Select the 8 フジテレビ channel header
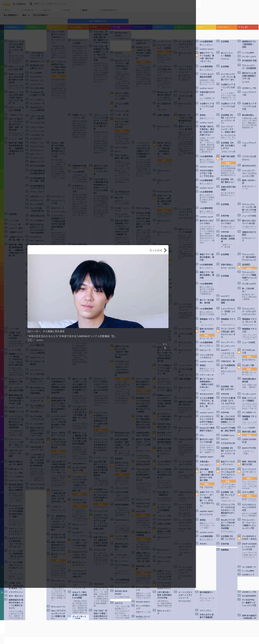Screen dimensions: 259x644 [142, 27]
